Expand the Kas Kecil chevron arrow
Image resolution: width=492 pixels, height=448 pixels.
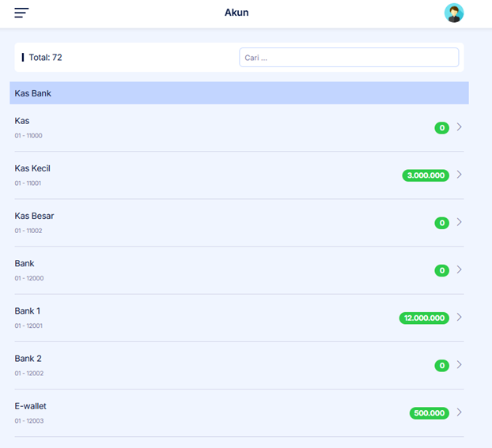pos(460,175)
